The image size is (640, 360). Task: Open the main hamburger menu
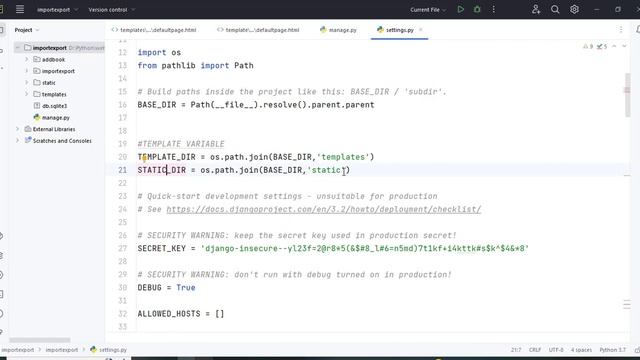[20, 9]
